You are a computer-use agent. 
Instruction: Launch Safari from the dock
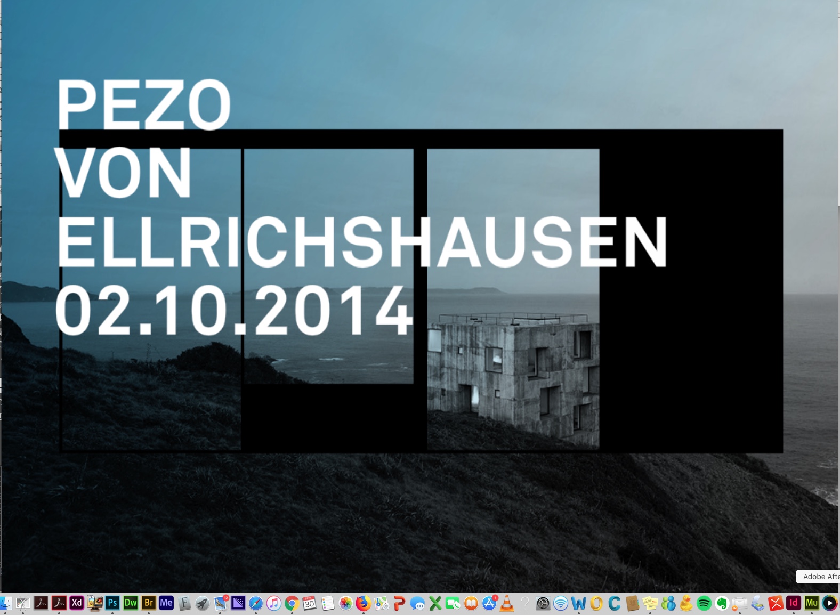click(256, 603)
